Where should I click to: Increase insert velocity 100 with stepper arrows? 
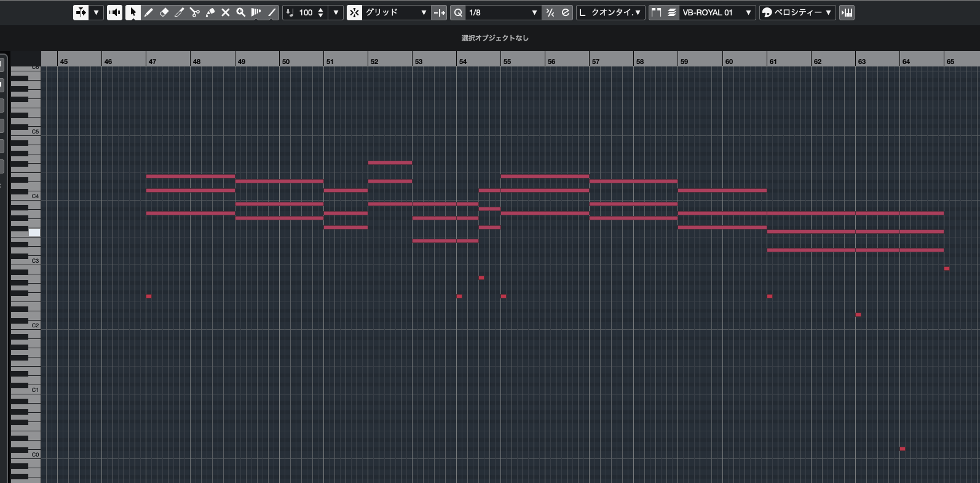[321, 10]
